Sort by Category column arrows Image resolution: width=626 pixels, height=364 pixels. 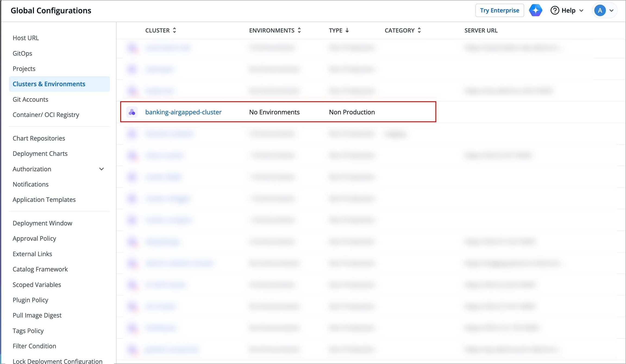419,30
